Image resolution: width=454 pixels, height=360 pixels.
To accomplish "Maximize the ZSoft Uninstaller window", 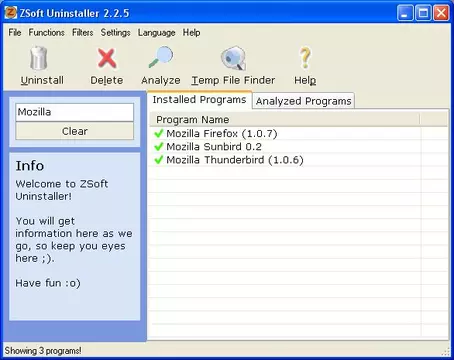I will pyautogui.click(x=423, y=13).
